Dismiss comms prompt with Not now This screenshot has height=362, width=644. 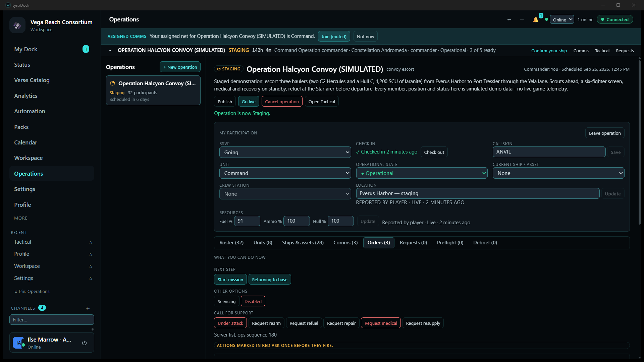365,37
